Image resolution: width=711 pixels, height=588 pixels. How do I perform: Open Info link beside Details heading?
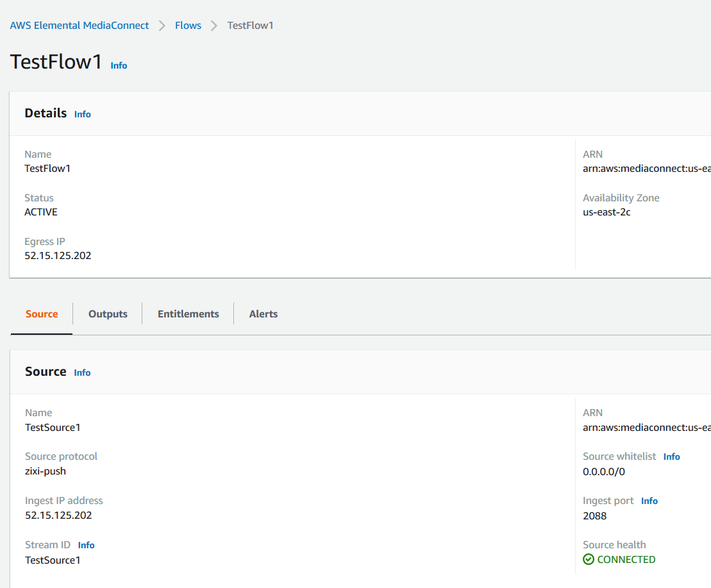[83, 114]
